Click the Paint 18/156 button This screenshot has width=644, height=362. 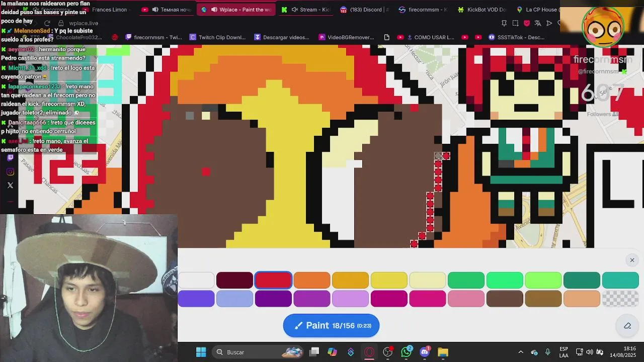click(x=331, y=326)
